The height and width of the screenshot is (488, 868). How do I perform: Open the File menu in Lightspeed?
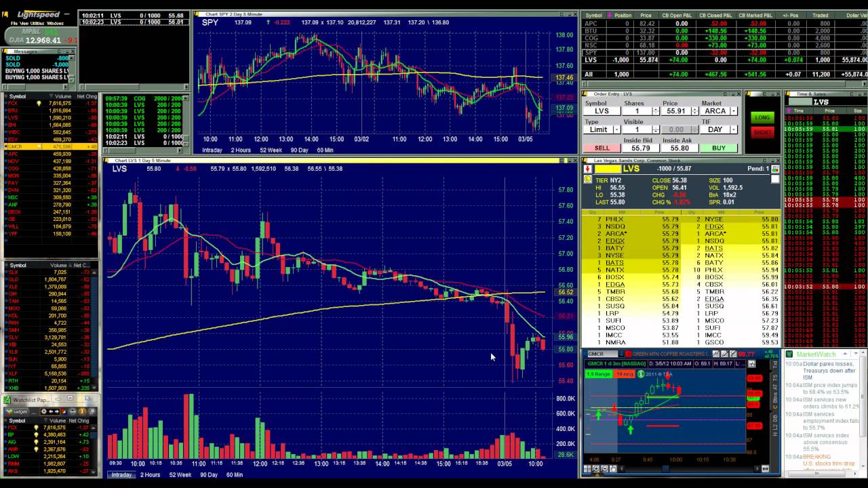pyautogui.click(x=14, y=23)
